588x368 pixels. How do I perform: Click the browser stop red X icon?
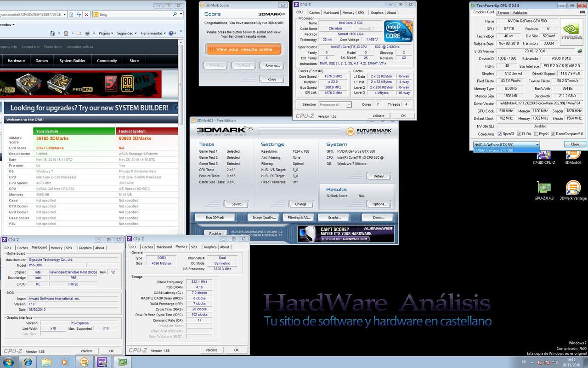click(x=86, y=15)
